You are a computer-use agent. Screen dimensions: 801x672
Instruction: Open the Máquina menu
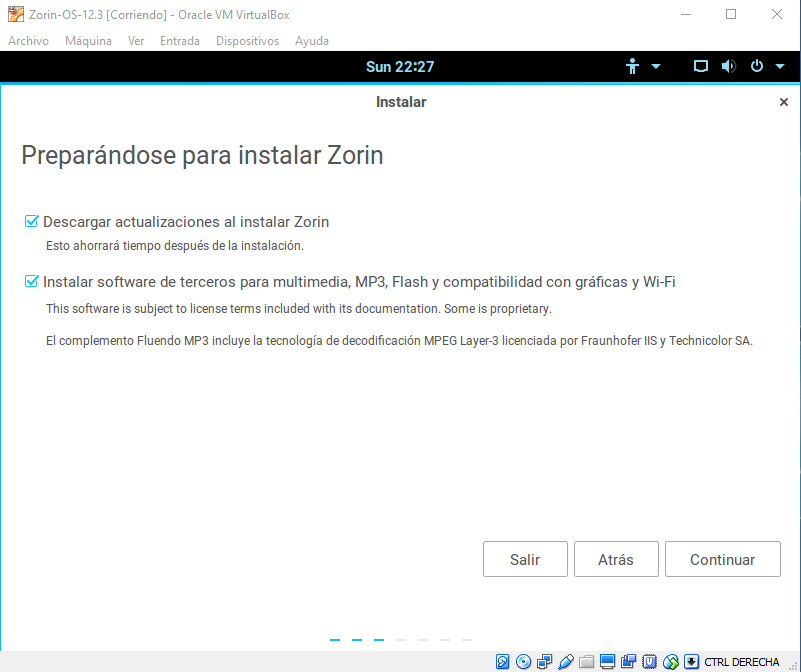(x=88, y=41)
